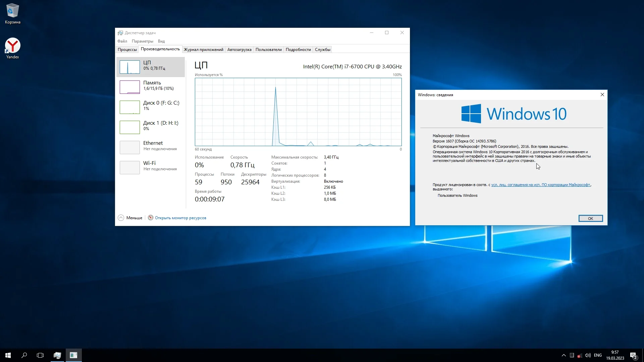Open taskbar search magnifier icon
The height and width of the screenshot is (362, 644).
tap(24, 355)
